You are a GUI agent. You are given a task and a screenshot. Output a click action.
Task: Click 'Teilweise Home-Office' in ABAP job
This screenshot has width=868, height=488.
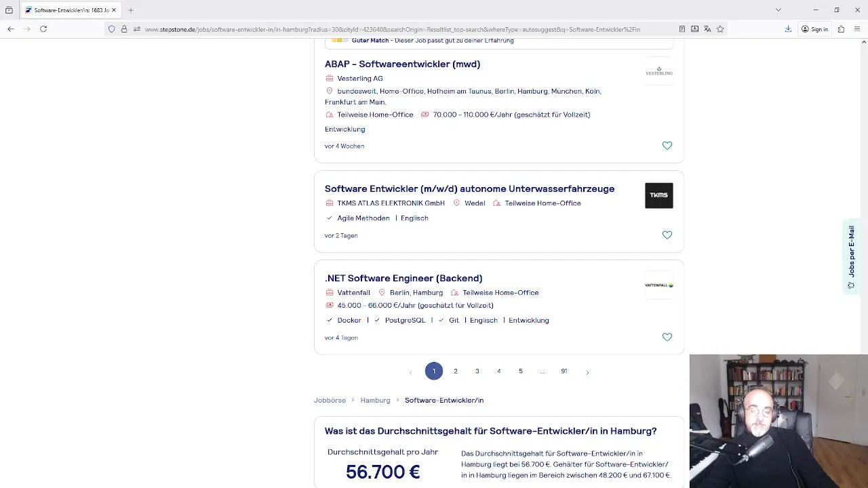(x=375, y=115)
